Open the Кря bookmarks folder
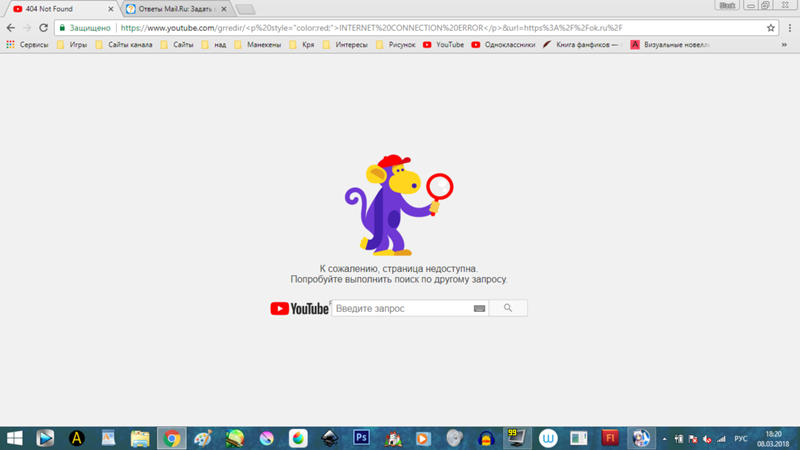Screen dimensions: 800x450 (x=302, y=45)
